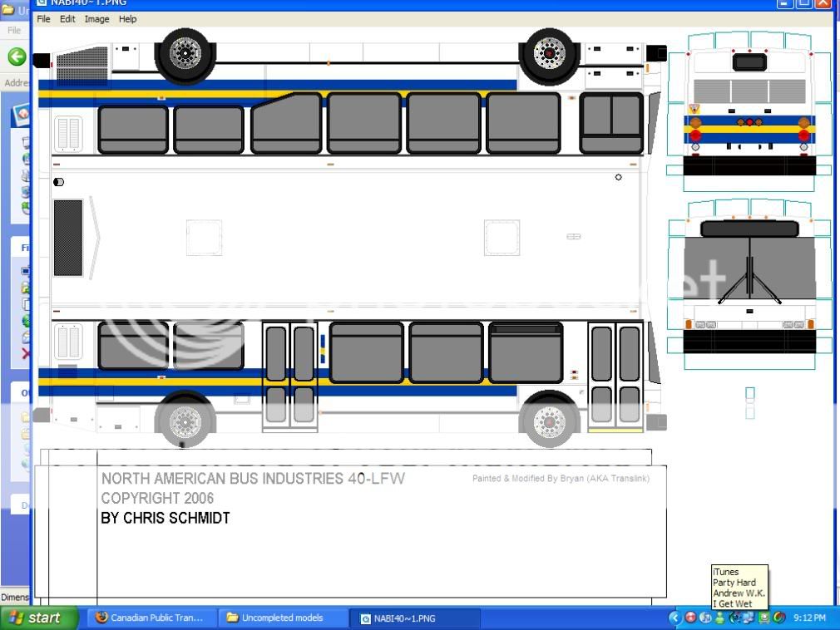Click the colorful swirl tray icon near clock

tap(778, 618)
